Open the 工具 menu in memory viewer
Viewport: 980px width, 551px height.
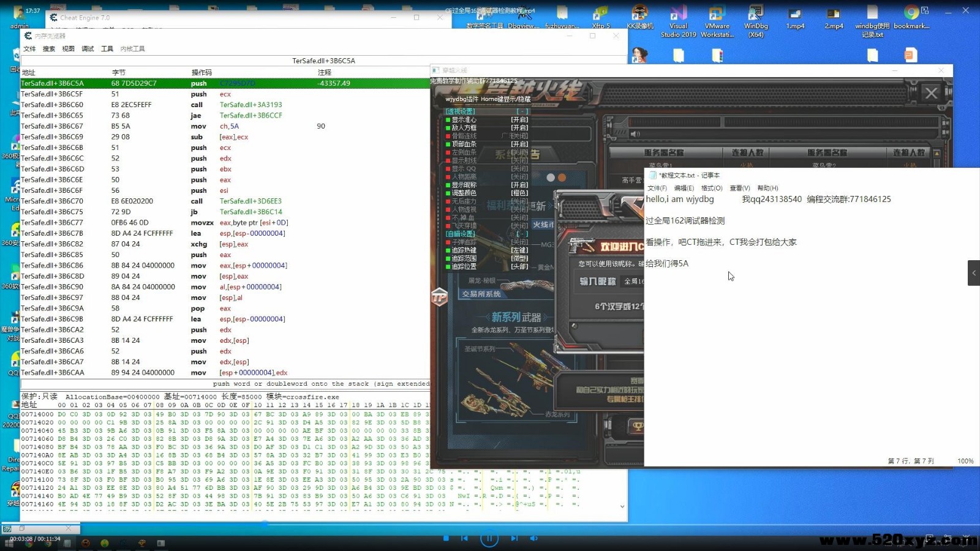tap(107, 49)
